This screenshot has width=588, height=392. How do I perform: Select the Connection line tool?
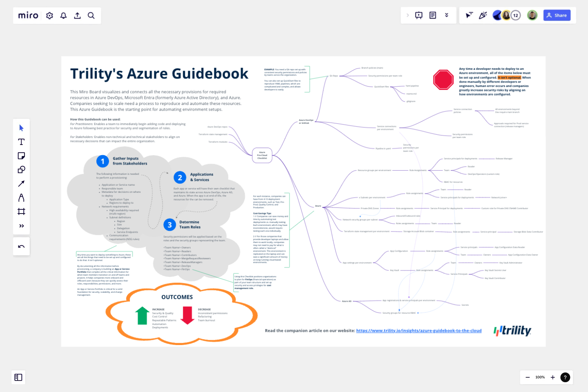point(22,183)
